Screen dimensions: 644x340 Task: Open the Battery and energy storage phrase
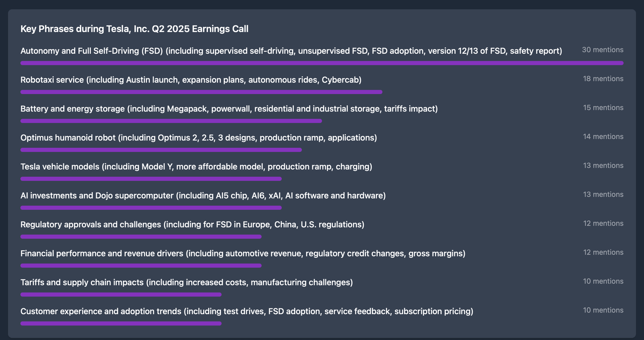pos(229,109)
